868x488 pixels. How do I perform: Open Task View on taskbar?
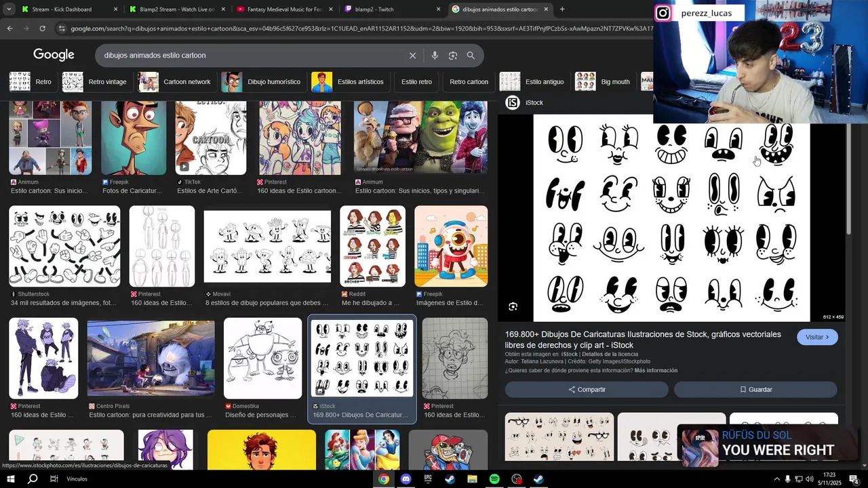point(54,479)
